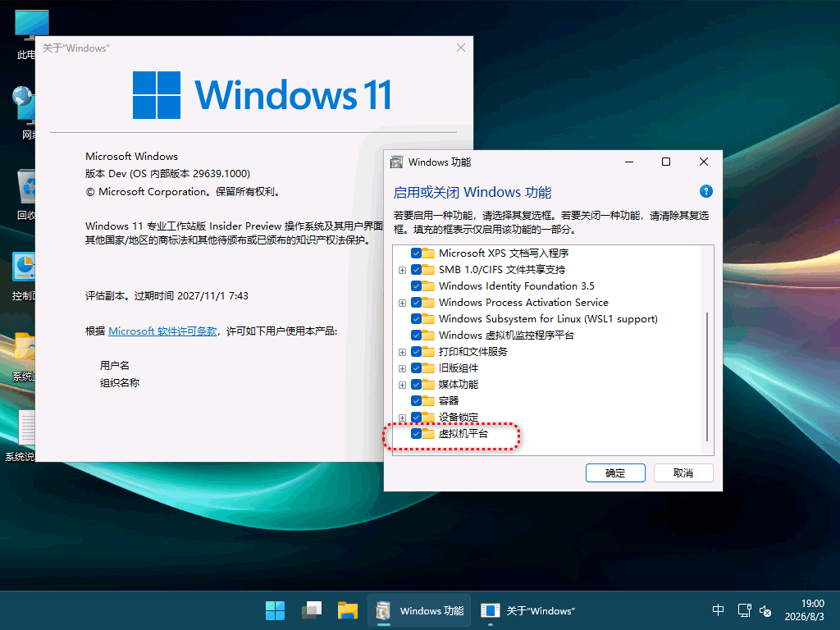Expand SMB 1.0/CIFS 文件共享支持 node
The image size is (840, 630).
[402, 270]
